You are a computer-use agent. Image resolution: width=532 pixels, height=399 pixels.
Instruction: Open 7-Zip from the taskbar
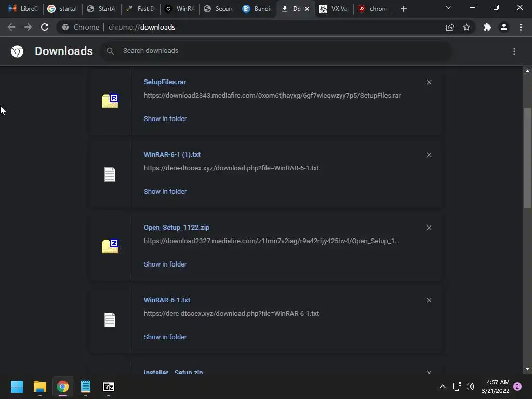click(x=109, y=387)
